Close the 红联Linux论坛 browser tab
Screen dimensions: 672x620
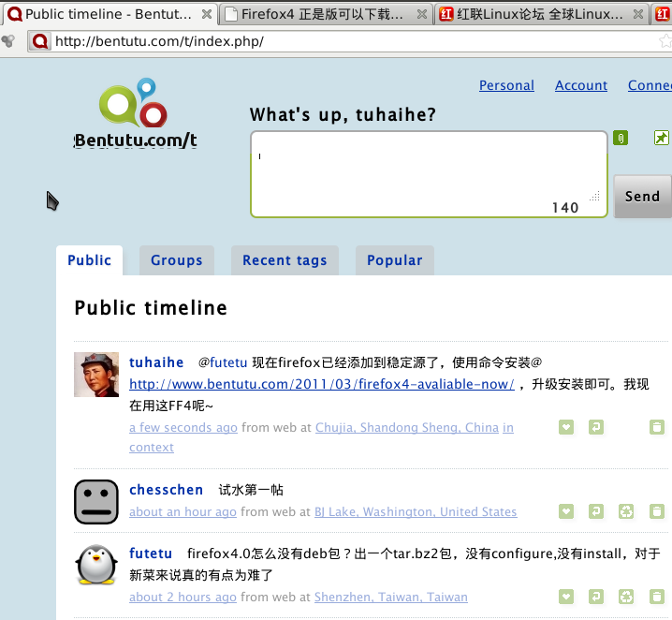tap(638, 14)
